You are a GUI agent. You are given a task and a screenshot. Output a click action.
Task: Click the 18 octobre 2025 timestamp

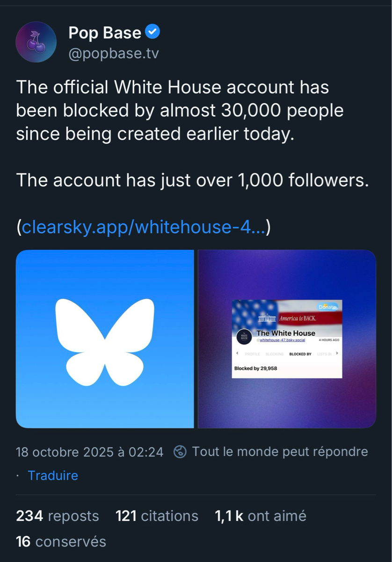pos(90,452)
